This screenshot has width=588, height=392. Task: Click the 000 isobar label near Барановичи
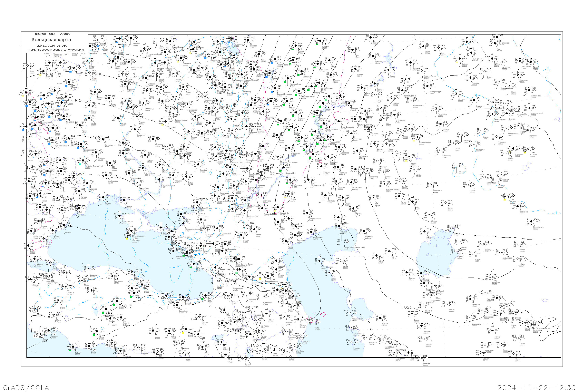coord(77,101)
